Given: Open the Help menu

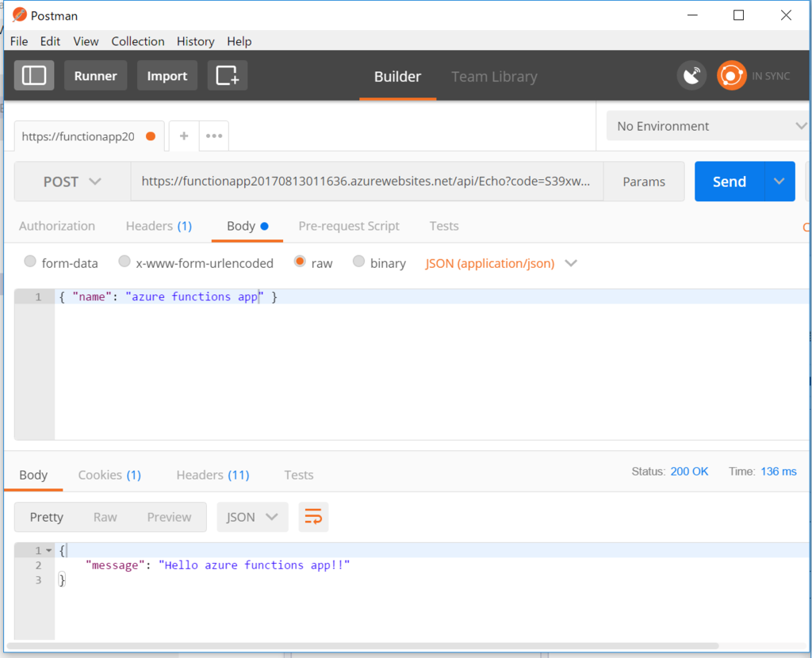Looking at the screenshot, I should [x=239, y=41].
